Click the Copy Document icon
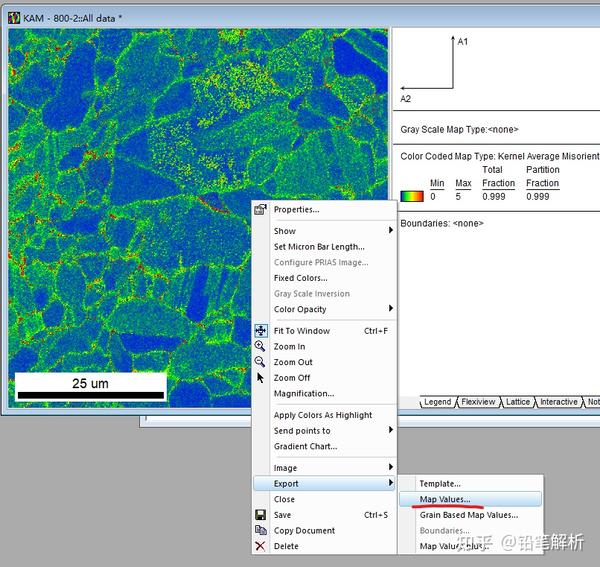Viewport: 600px width, 567px height. [x=261, y=530]
